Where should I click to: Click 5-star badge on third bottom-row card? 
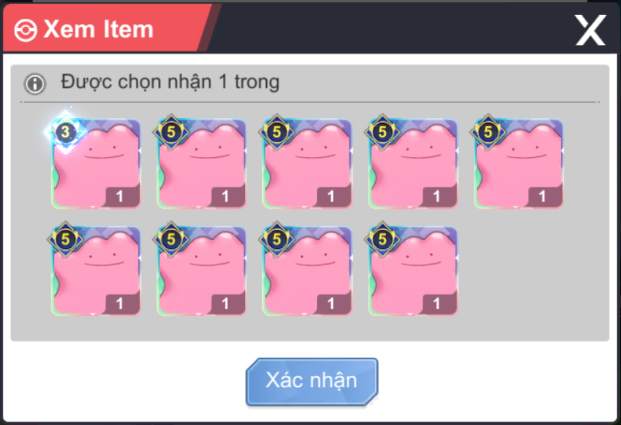[277, 239]
